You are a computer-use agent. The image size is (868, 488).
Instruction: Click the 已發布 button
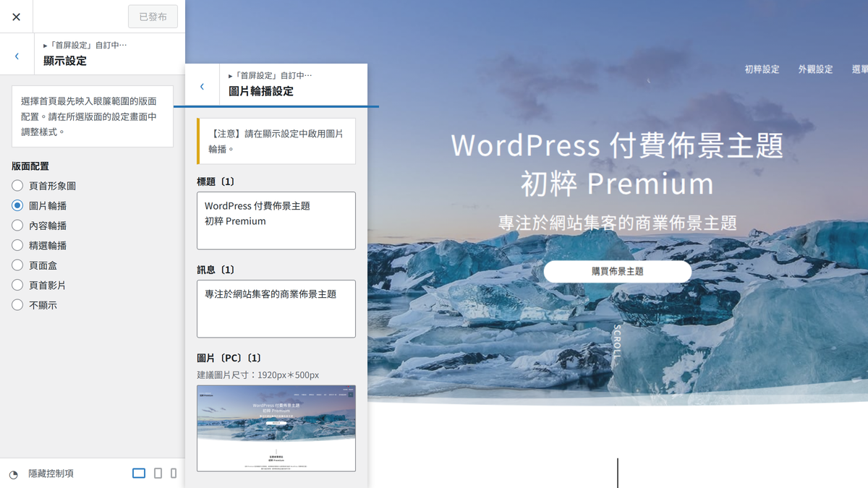[x=153, y=17]
